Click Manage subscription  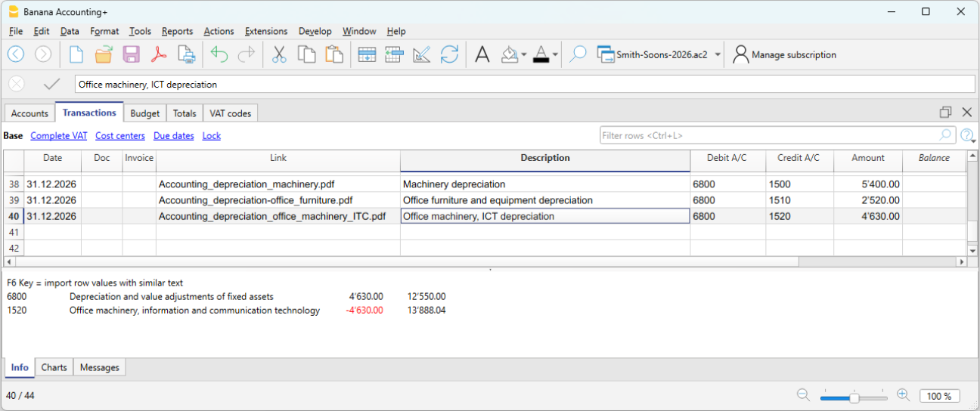[784, 54]
